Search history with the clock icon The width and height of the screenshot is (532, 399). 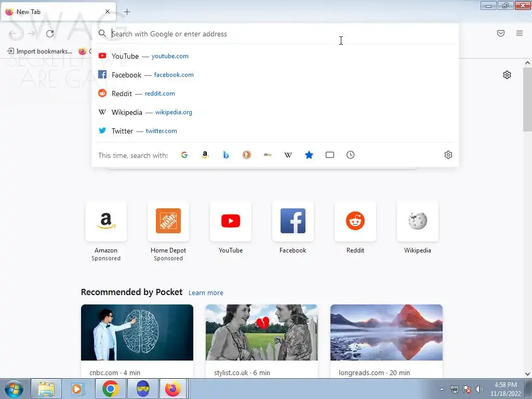351,155
